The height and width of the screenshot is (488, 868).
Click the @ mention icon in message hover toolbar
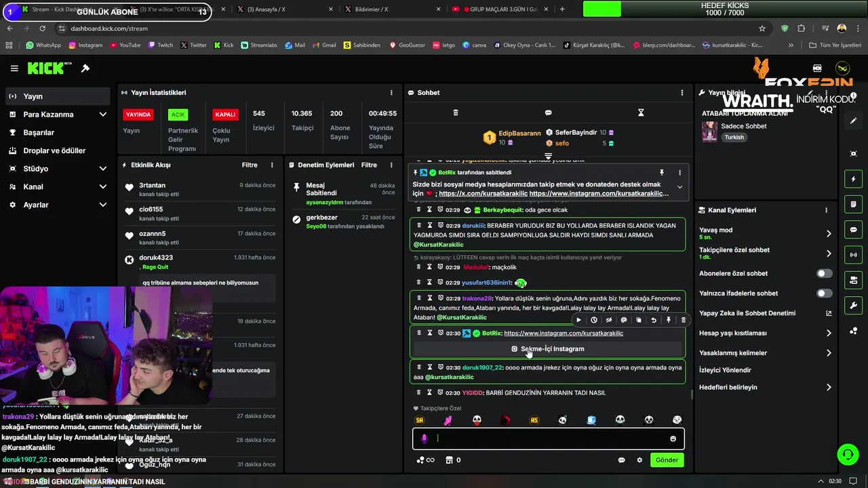click(x=624, y=320)
